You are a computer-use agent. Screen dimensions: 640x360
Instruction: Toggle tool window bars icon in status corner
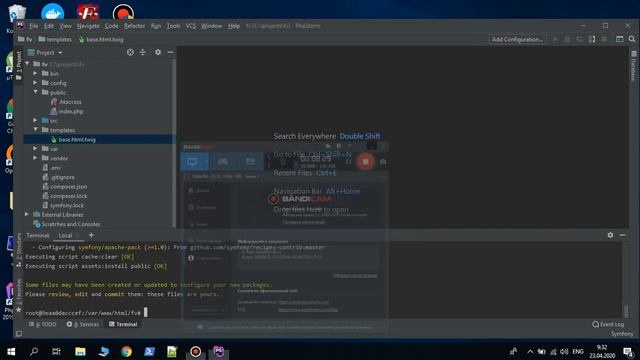pyautogui.click(x=19, y=334)
